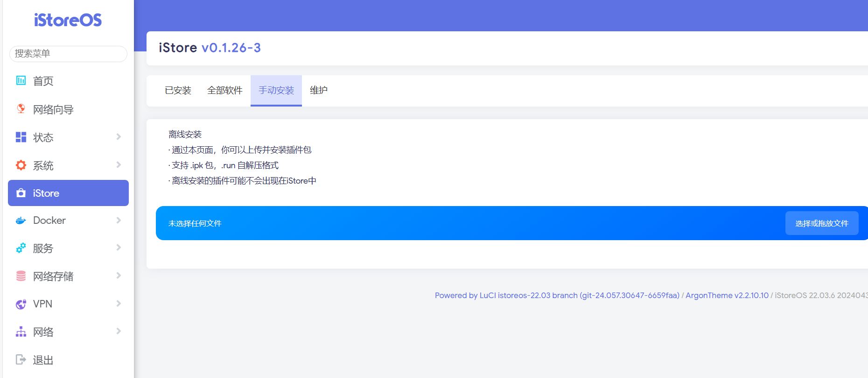The height and width of the screenshot is (378, 868).
Task: Expand the 服务 menu chevron
Action: (119, 248)
